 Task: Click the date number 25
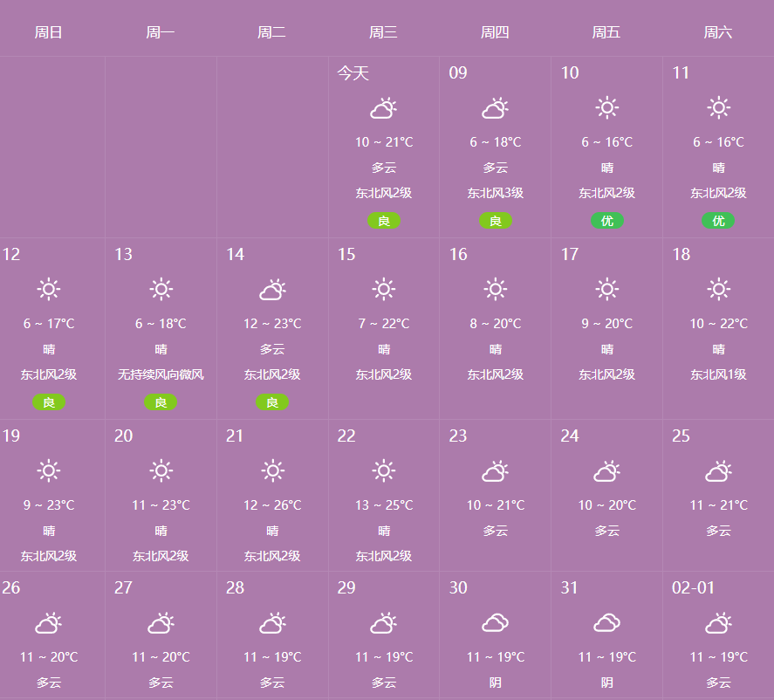[x=682, y=436]
